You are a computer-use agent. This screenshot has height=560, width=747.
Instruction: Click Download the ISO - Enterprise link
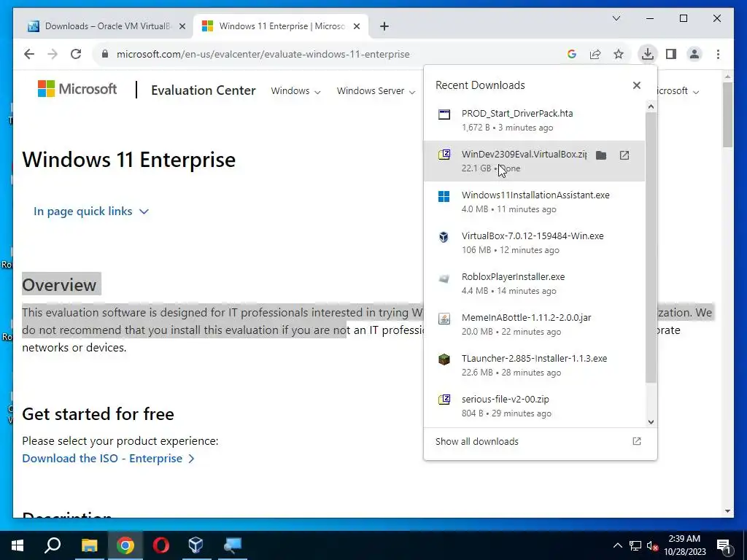click(x=108, y=459)
